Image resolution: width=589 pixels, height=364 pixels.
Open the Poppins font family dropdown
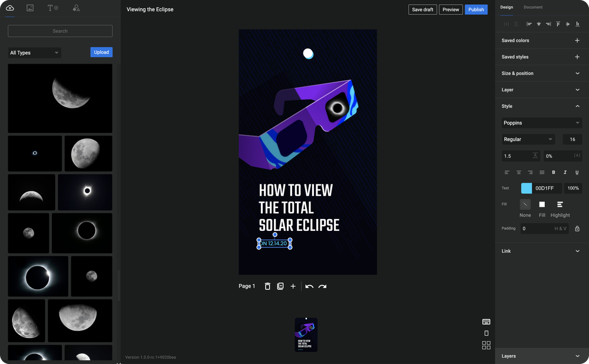(x=541, y=123)
